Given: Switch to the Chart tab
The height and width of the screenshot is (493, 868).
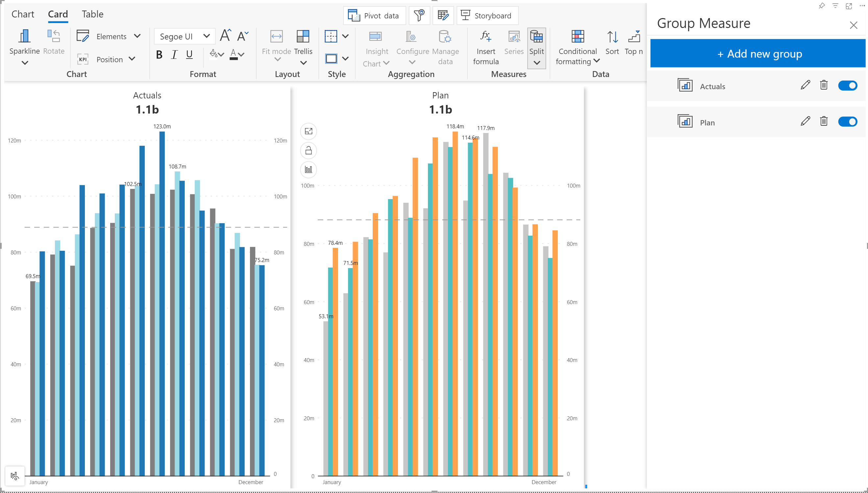Looking at the screenshot, I should (23, 14).
